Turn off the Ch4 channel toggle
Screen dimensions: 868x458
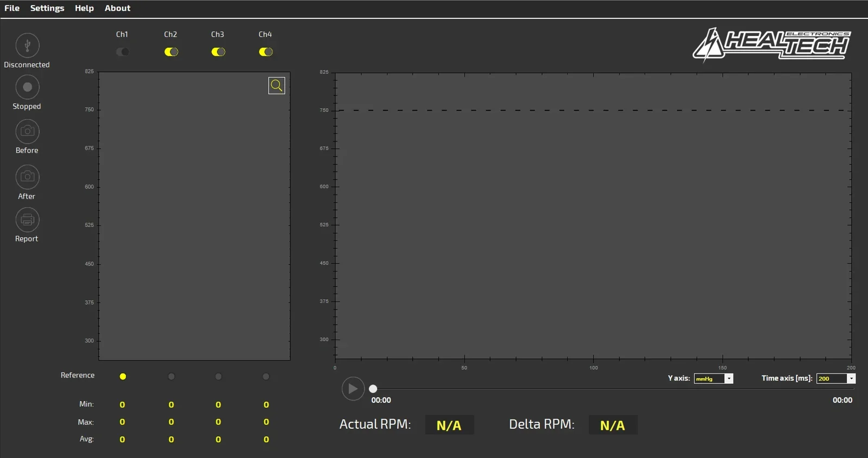[266, 52]
